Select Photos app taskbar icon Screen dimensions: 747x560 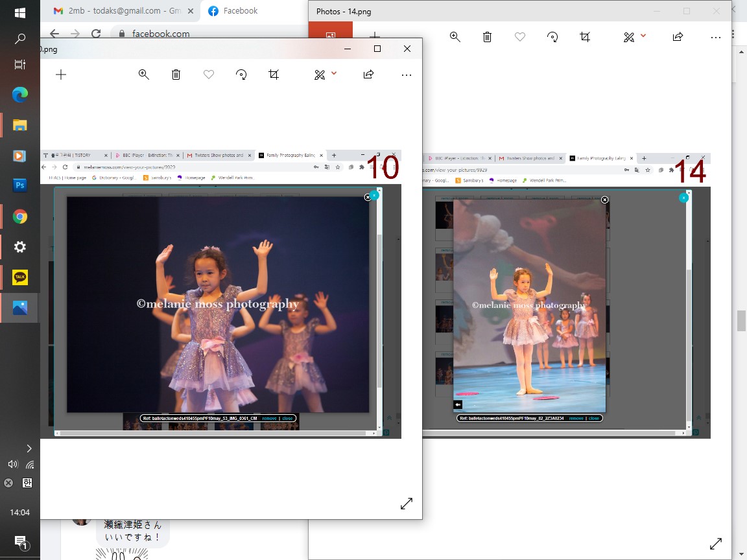pyautogui.click(x=19, y=308)
